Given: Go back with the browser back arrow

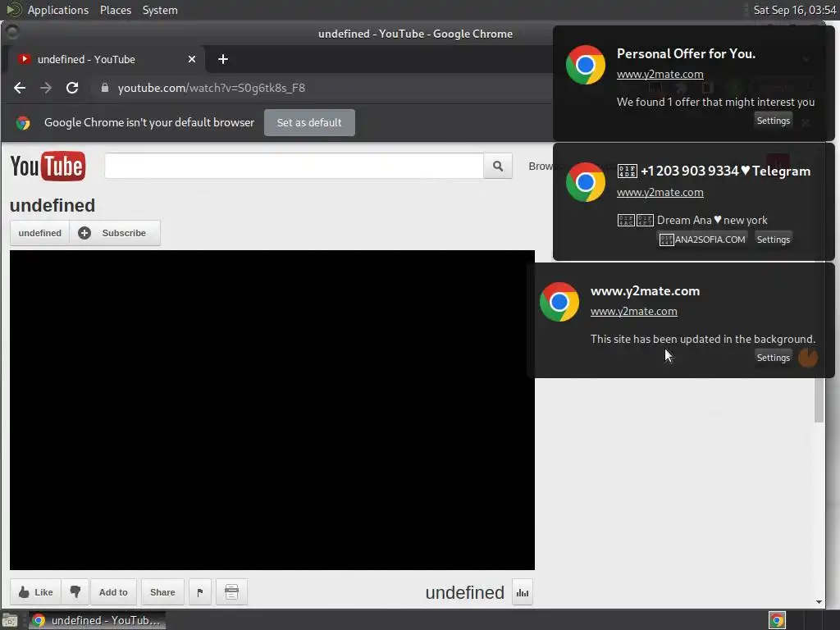Looking at the screenshot, I should click(20, 88).
